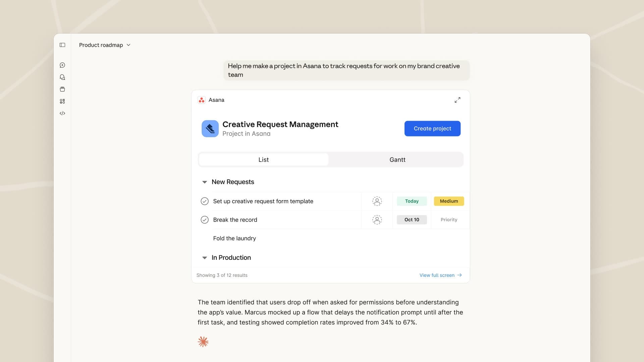Open the apps and connectors sidebar icon
The height and width of the screenshot is (362, 644).
62,101
